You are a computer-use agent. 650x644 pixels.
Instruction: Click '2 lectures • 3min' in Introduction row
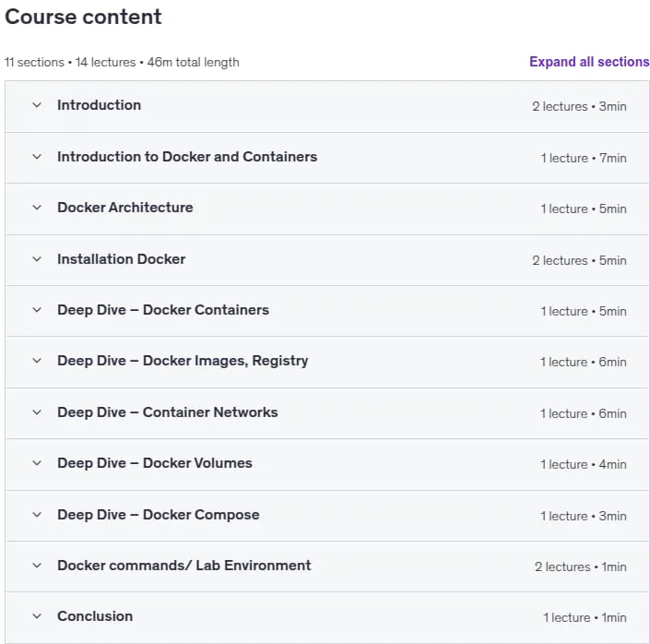pyautogui.click(x=579, y=106)
